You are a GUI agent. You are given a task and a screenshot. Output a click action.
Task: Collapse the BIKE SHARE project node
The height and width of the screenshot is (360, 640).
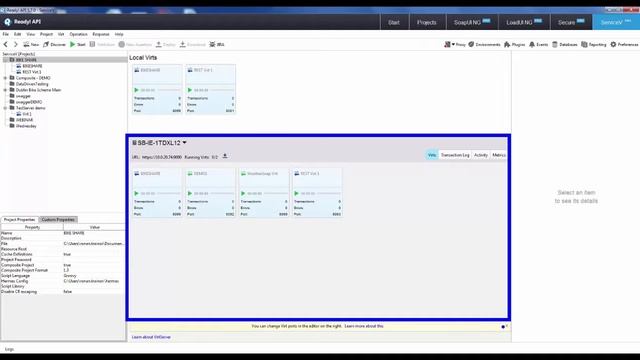click(x=6, y=60)
